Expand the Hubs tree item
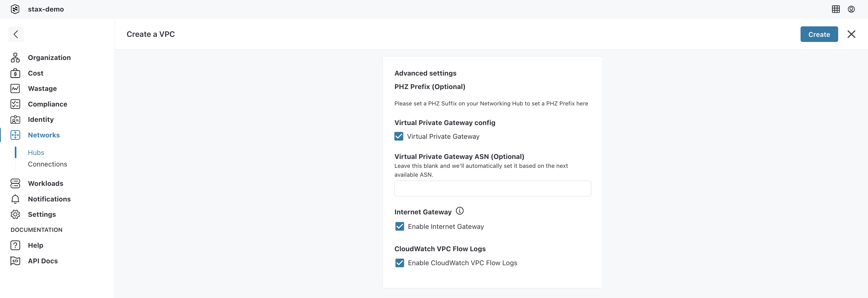Viewport: 868px width, 298px height. [x=36, y=152]
